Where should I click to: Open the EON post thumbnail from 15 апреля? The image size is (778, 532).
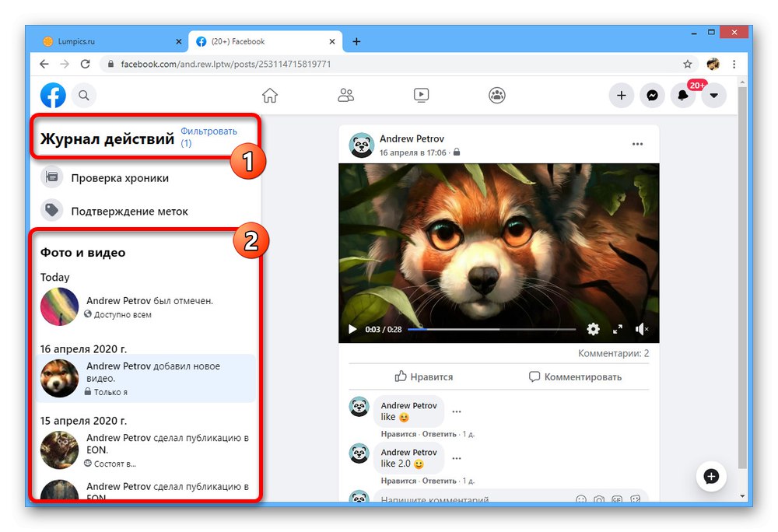pyautogui.click(x=60, y=450)
